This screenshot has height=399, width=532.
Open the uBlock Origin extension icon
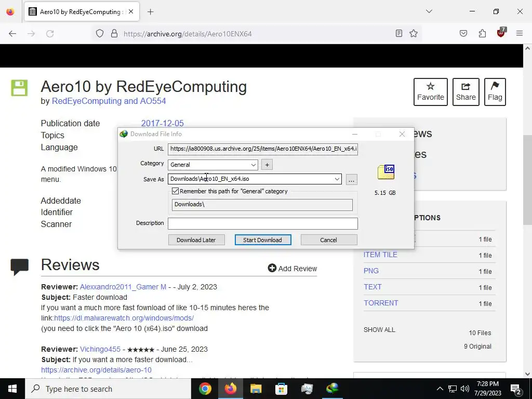[x=501, y=33]
